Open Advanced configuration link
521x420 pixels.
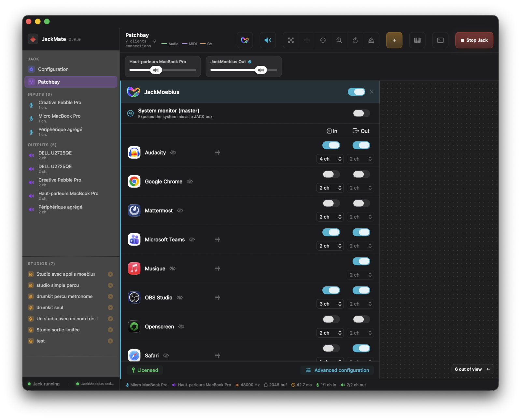[337, 370]
